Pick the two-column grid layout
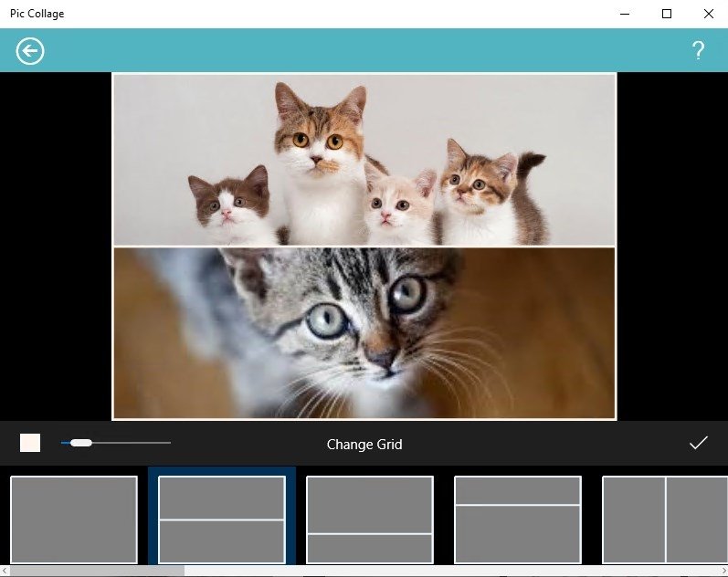728x577 pixels. pyautogui.click(x=665, y=519)
